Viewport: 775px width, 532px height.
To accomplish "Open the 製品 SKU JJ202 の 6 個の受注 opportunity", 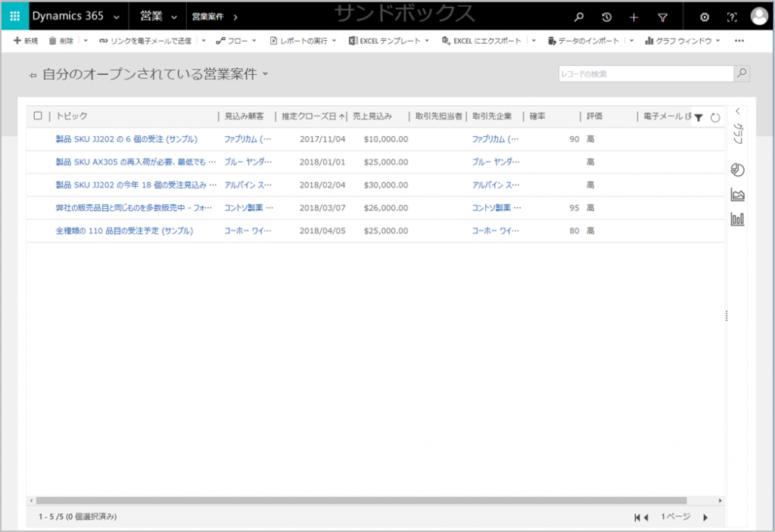I will [126, 139].
